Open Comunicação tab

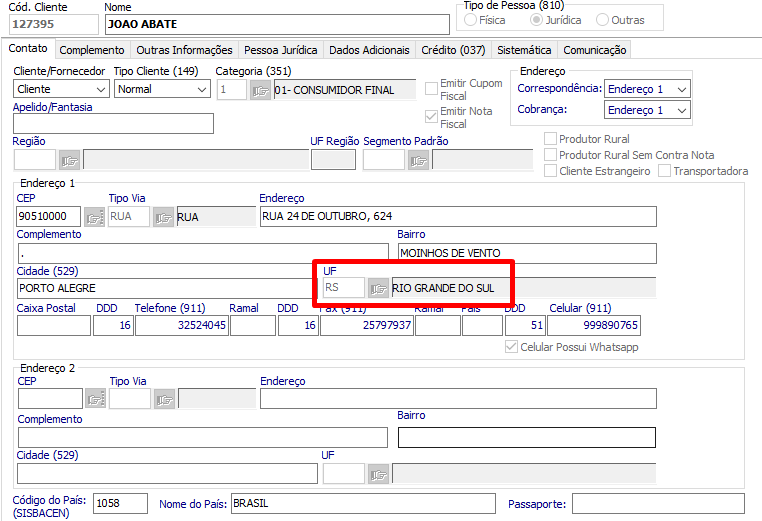coord(595,50)
